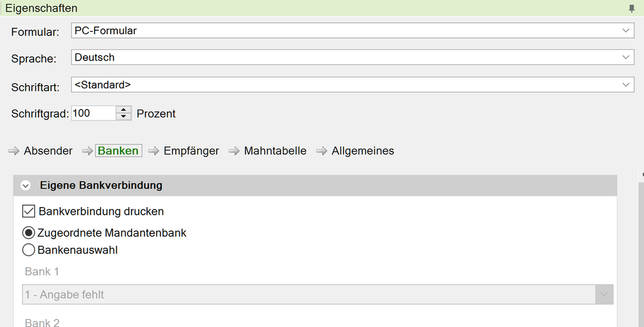Image resolution: width=644 pixels, height=327 pixels.
Task: Open the Allgemeines section
Action: [363, 151]
